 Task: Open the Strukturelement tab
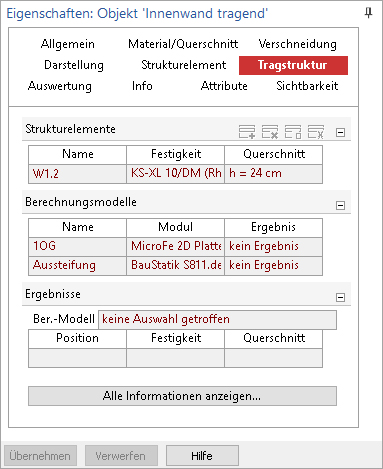tap(184, 65)
